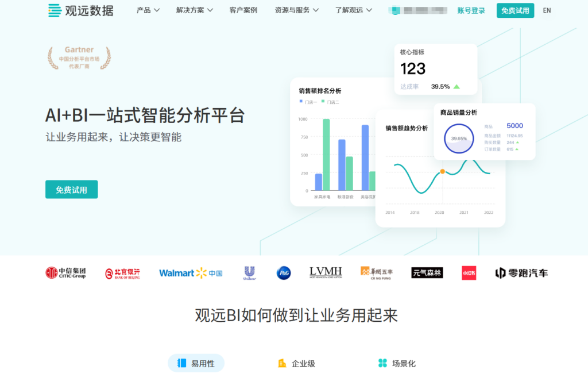Select the 易用性 tab
588x377 pixels.
(x=196, y=363)
